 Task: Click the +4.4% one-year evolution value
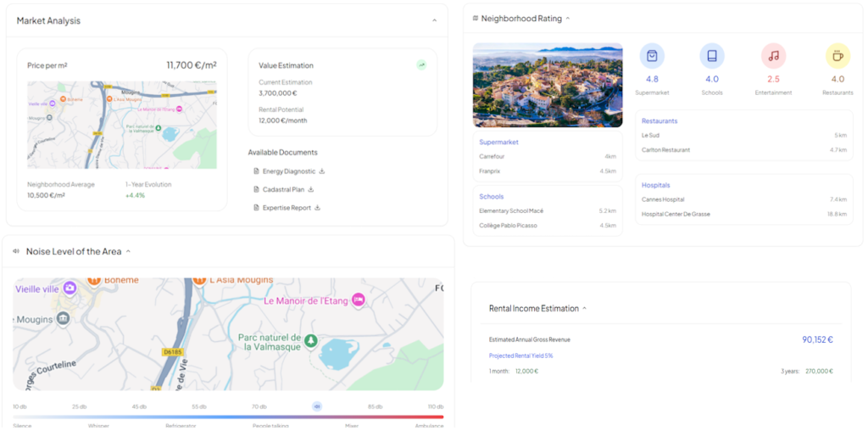[135, 195]
